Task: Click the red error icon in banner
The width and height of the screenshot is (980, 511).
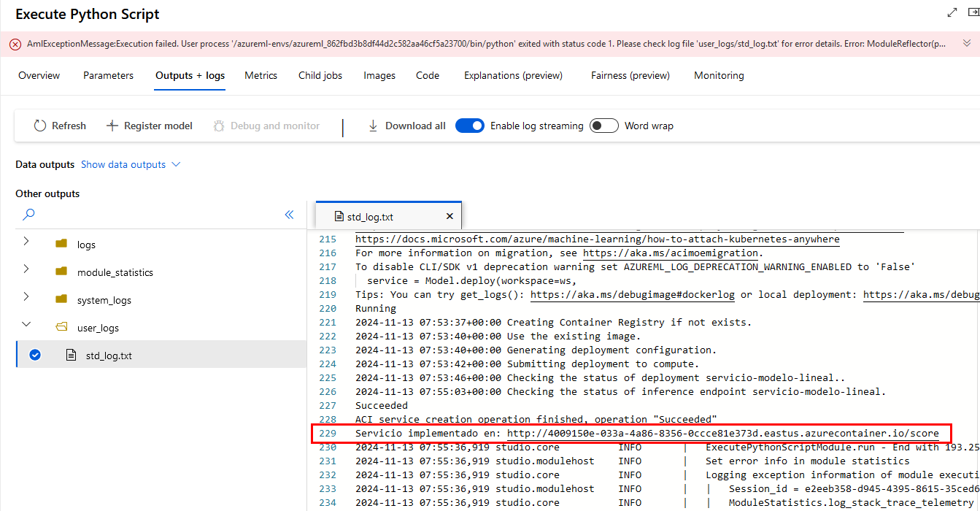Action: [15, 45]
